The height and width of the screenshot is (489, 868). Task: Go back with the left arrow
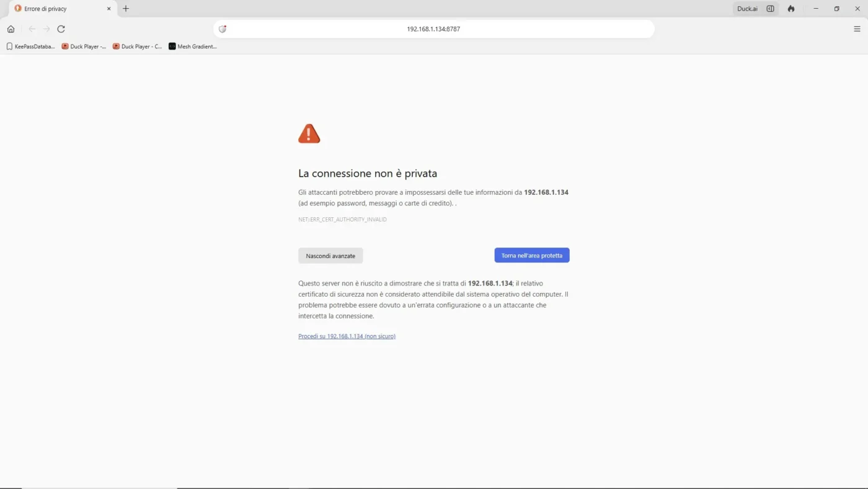tap(32, 29)
